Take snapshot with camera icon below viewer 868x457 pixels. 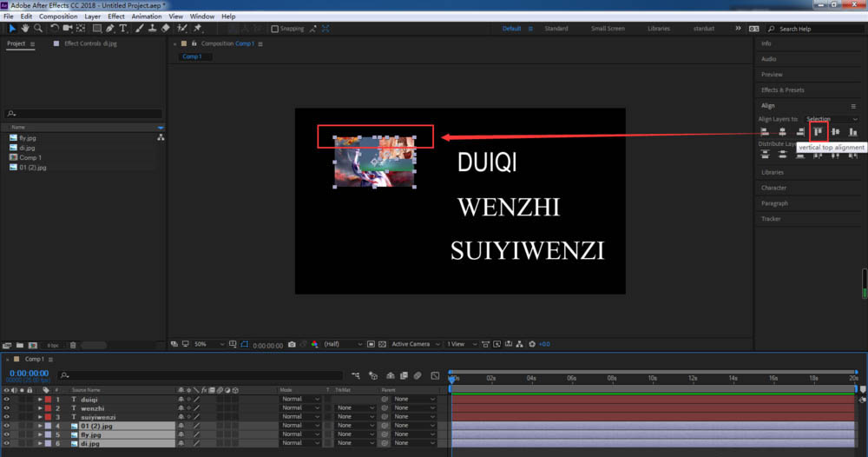(292, 345)
